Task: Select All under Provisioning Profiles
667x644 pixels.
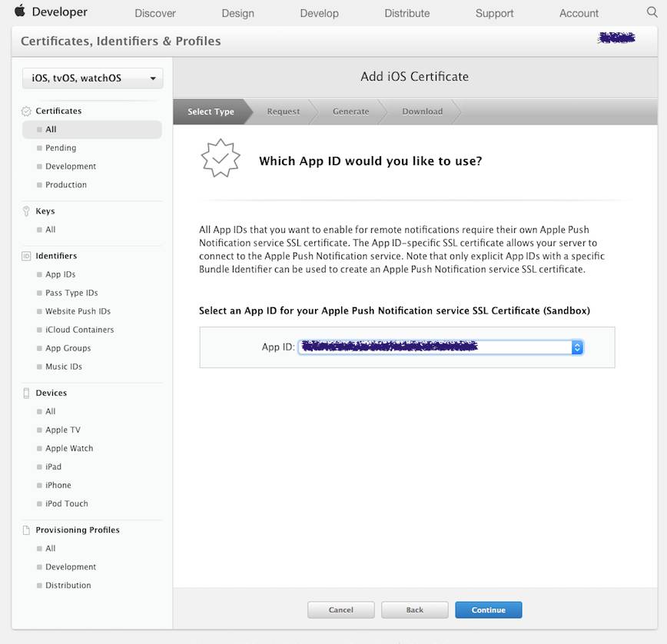Action: coord(51,548)
